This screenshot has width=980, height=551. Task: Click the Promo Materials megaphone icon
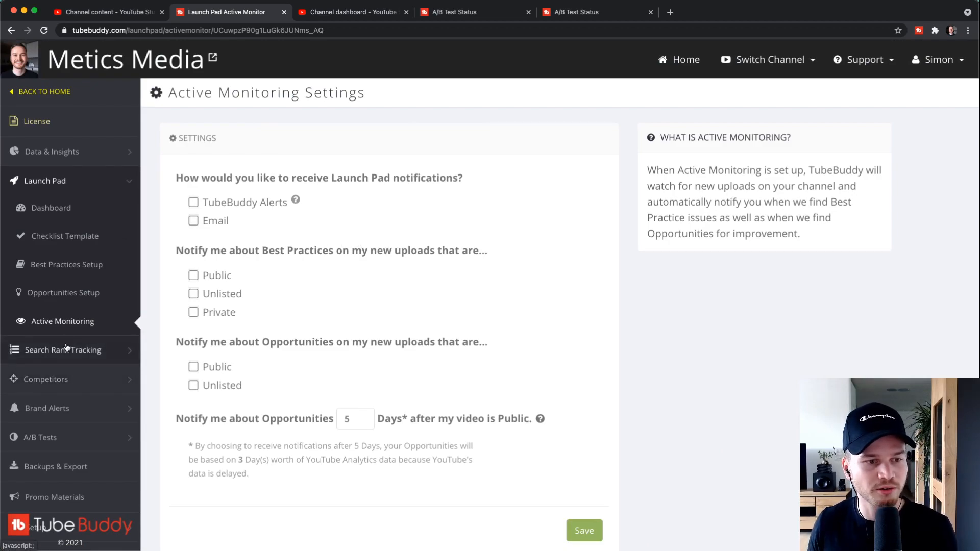(x=14, y=496)
